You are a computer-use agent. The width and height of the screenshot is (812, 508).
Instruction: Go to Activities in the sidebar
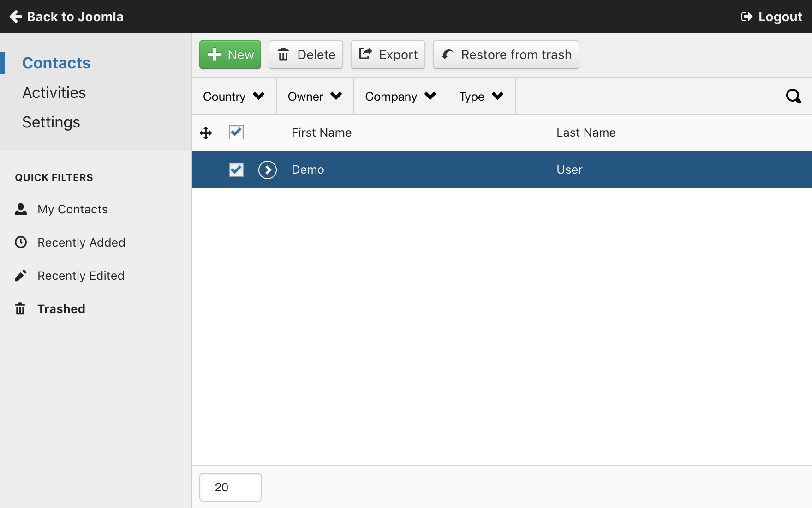[54, 92]
